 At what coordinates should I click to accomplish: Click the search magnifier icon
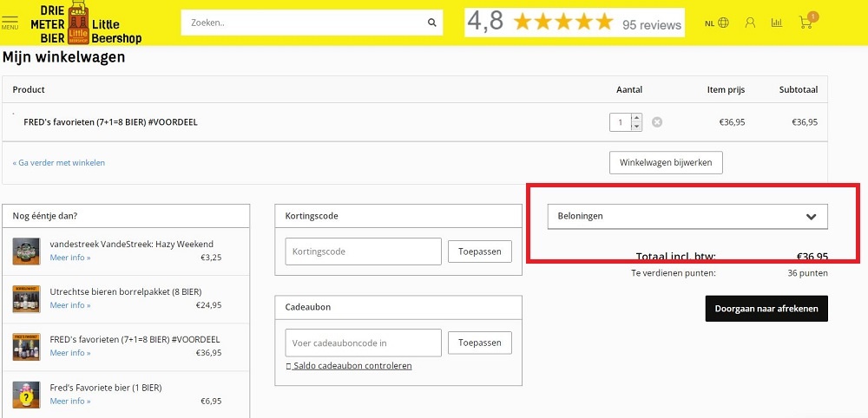point(431,23)
